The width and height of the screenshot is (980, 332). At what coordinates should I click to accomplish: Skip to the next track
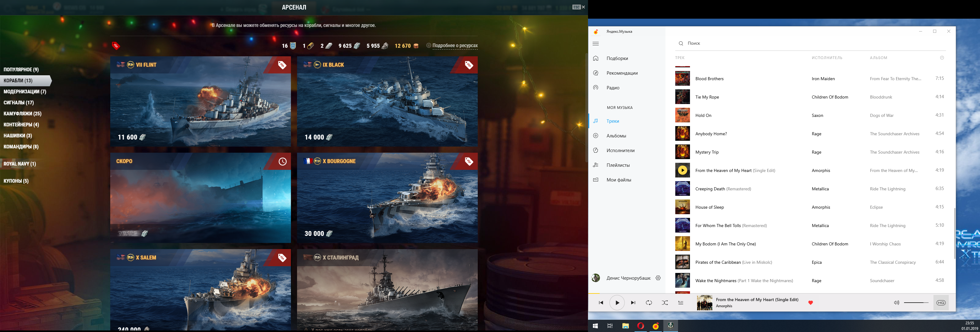633,303
